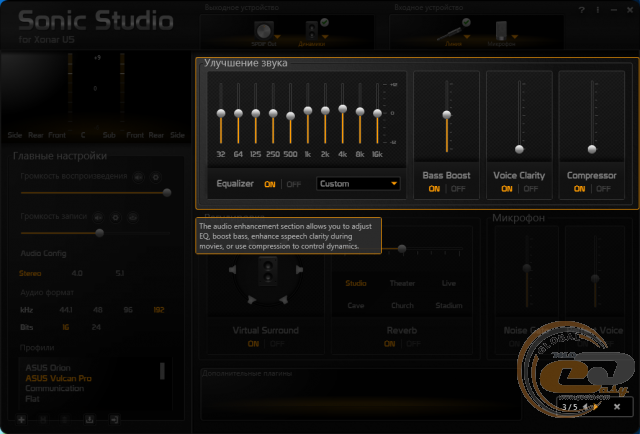Viewport: 640px width, 434px height.
Task: Open the help question mark icon
Action: point(582,10)
